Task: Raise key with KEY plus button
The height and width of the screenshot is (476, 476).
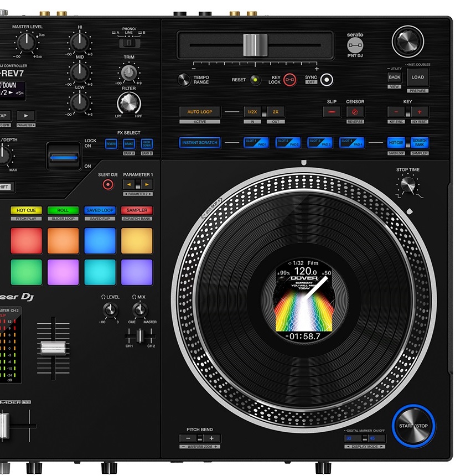Action: [x=420, y=112]
